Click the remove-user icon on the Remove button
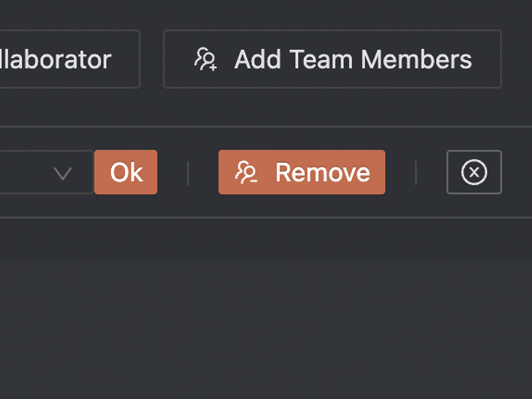The image size is (532, 399). 246,172
